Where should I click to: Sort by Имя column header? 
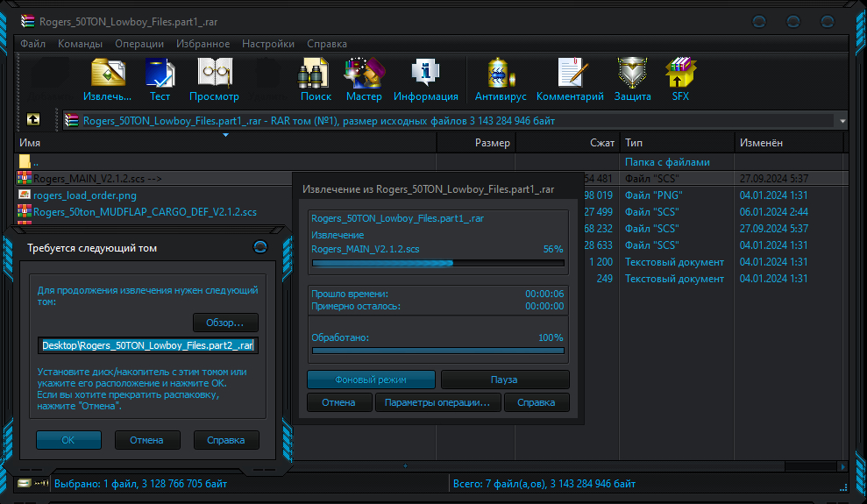[225, 143]
